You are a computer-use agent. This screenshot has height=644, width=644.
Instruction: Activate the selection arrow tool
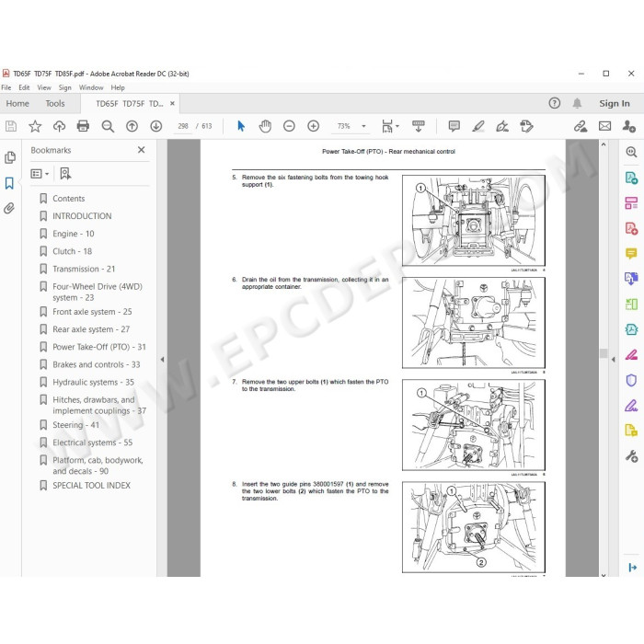click(241, 126)
